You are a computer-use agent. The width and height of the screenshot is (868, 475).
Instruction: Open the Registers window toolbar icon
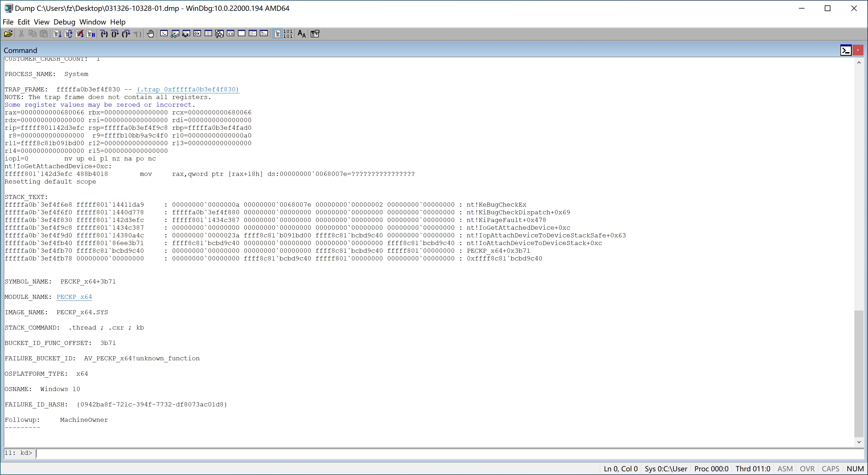[x=197, y=34]
